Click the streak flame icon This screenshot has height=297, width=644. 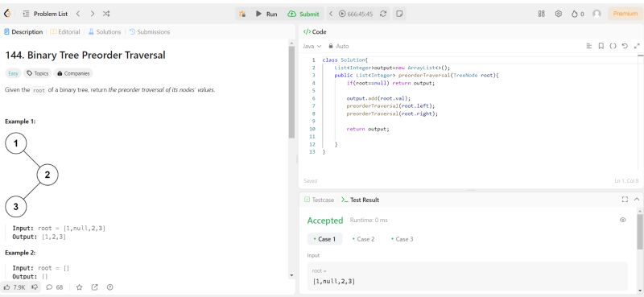575,14
